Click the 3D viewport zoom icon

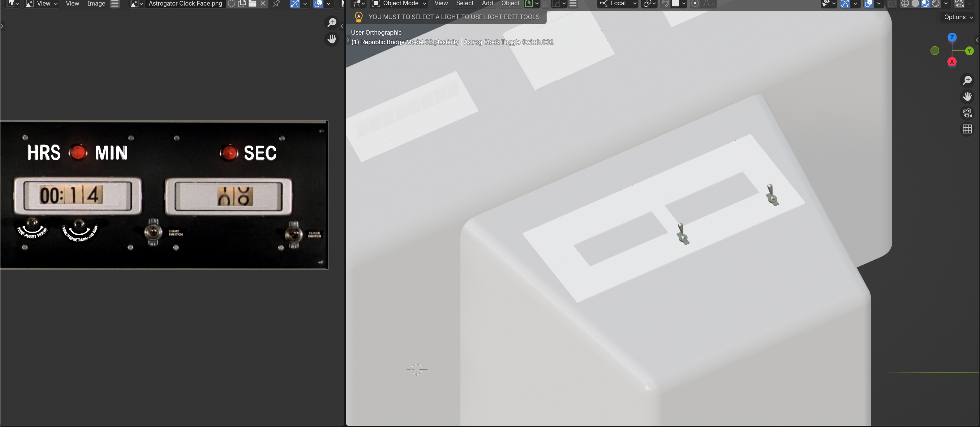[x=967, y=81]
